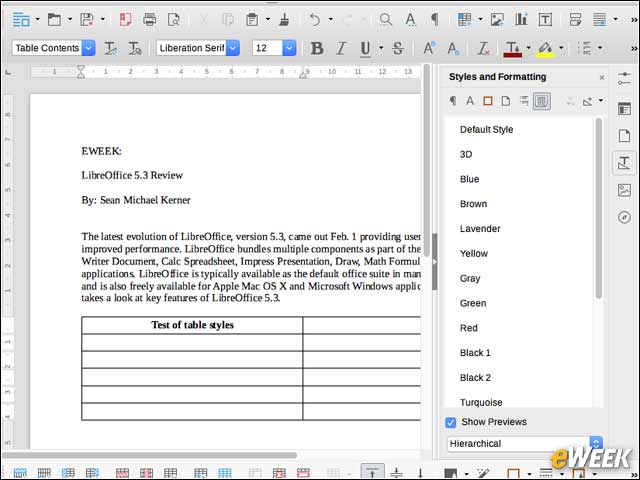Viewport: 640px width, 480px height.
Task: Insert a text box icon
Action: coord(545,19)
